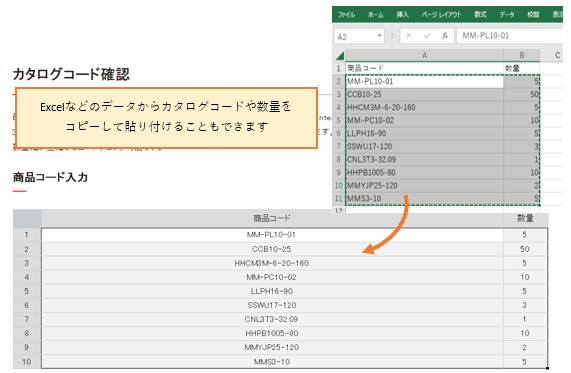Click Excel cell MM-PL10-01
Viewport: 571px width, 373px height.
point(424,81)
